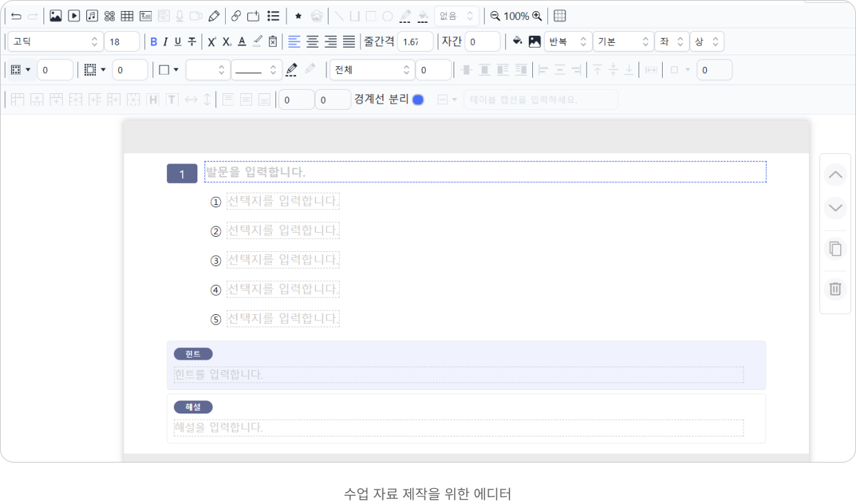This screenshot has width=856, height=504.
Task: Click the 발문을 입력합니다 question field
Action: pos(485,172)
